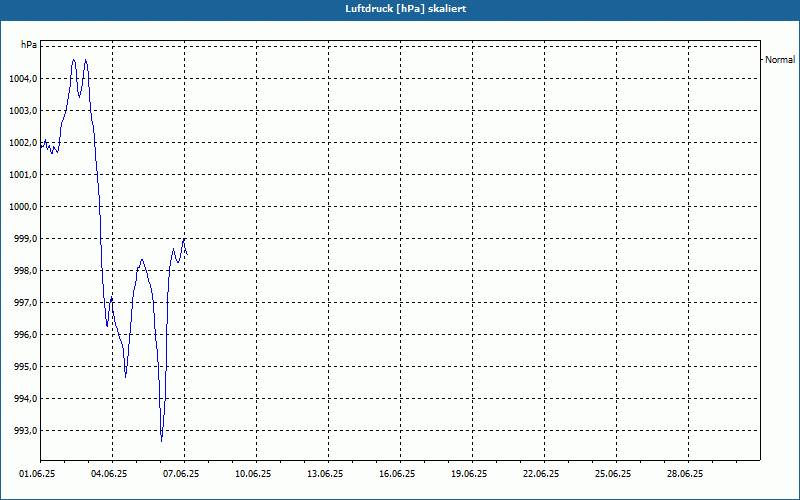Click the 28.06.25 date label

point(685,474)
